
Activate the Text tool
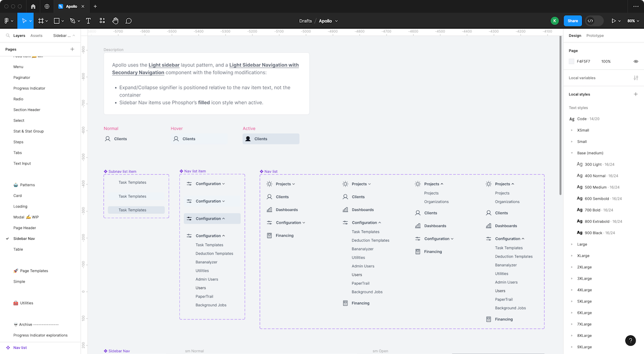click(88, 21)
